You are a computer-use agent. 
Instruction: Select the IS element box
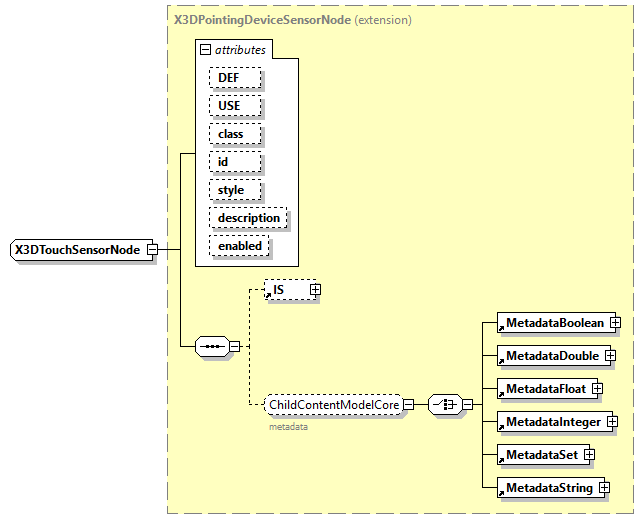click(290, 289)
